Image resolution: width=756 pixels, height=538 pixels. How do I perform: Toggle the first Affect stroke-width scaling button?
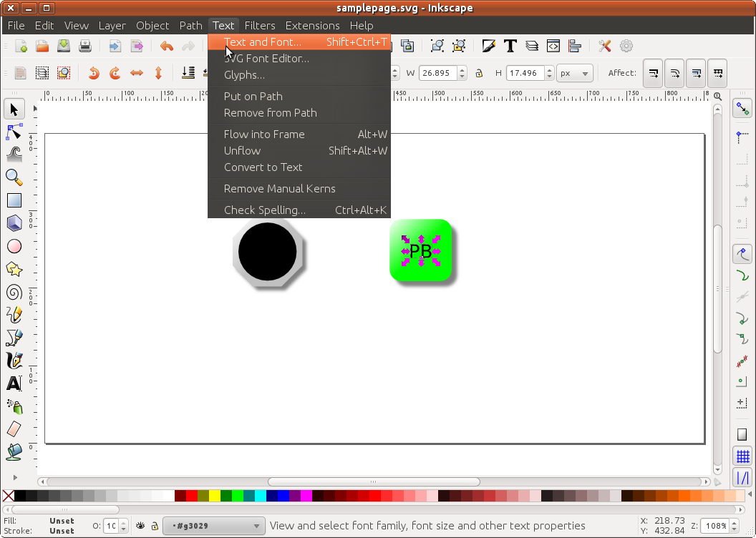[652, 73]
